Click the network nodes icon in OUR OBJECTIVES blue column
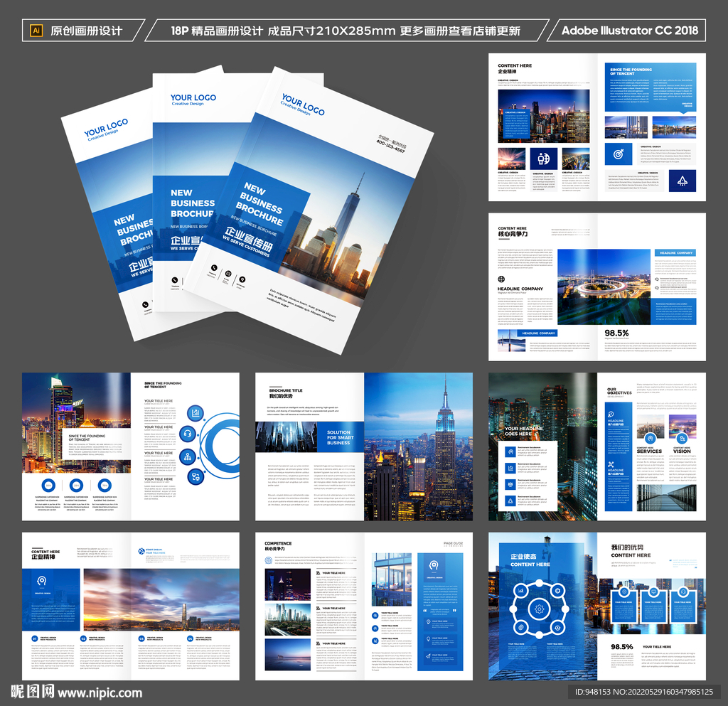The image size is (728, 706). tap(611, 464)
